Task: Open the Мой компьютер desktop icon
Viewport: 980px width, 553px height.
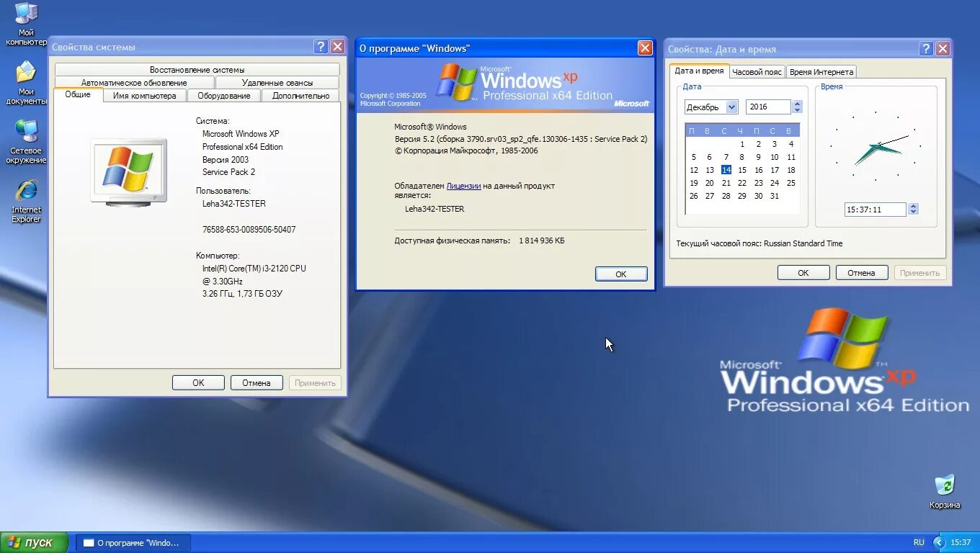Action: pos(26,23)
